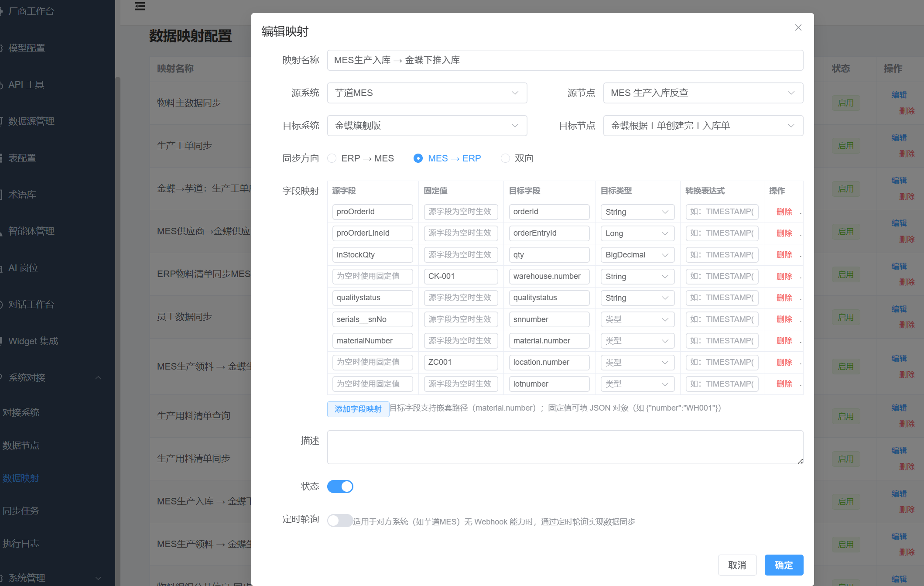Open target type dropdown for orderId row
The width and height of the screenshot is (924, 586).
click(637, 212)
